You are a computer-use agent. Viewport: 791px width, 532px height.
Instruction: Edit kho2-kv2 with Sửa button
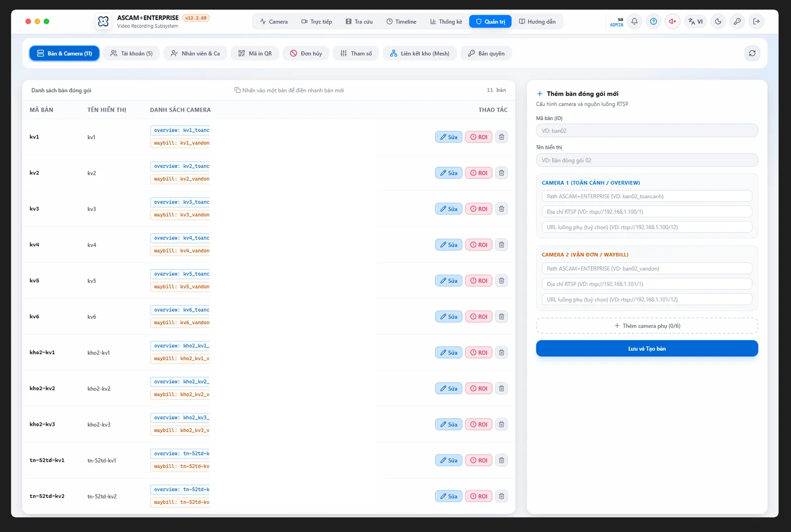pyautogui.click(x=449, y=389)
